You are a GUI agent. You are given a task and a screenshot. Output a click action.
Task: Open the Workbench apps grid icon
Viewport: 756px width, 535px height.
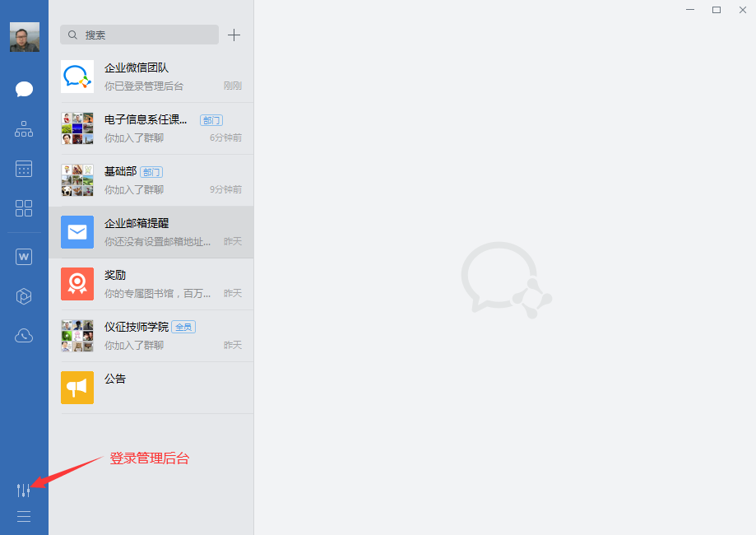pos(24,208)
